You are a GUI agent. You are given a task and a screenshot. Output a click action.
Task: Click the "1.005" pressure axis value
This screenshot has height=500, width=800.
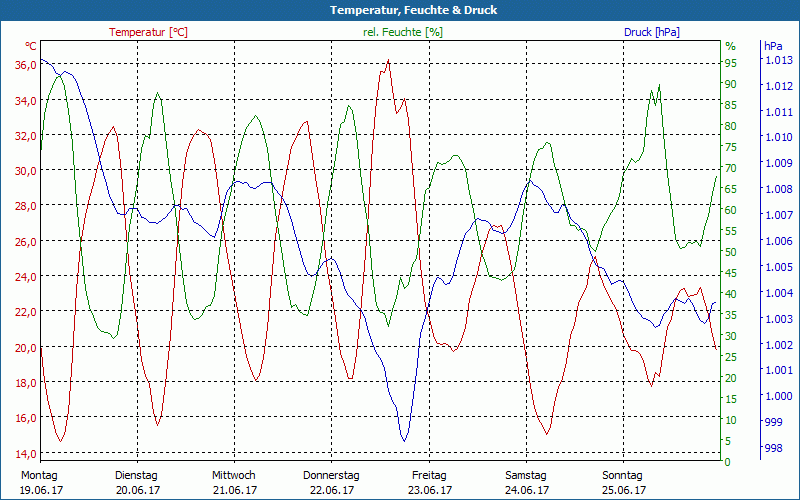point(779,267)
